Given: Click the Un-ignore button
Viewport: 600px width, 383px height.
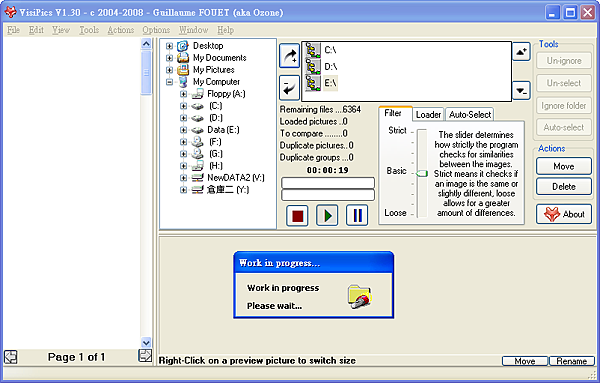Looking at the screenshot, I should (564, 61).
